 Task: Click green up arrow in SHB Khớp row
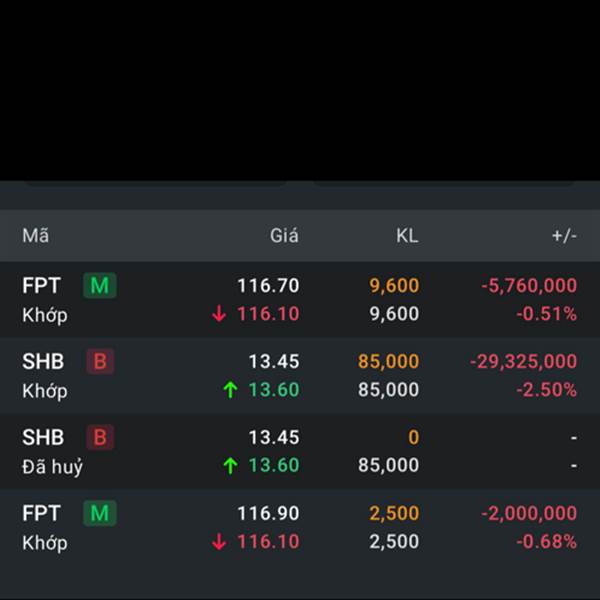pyautogui.click(x=230, y=390)
